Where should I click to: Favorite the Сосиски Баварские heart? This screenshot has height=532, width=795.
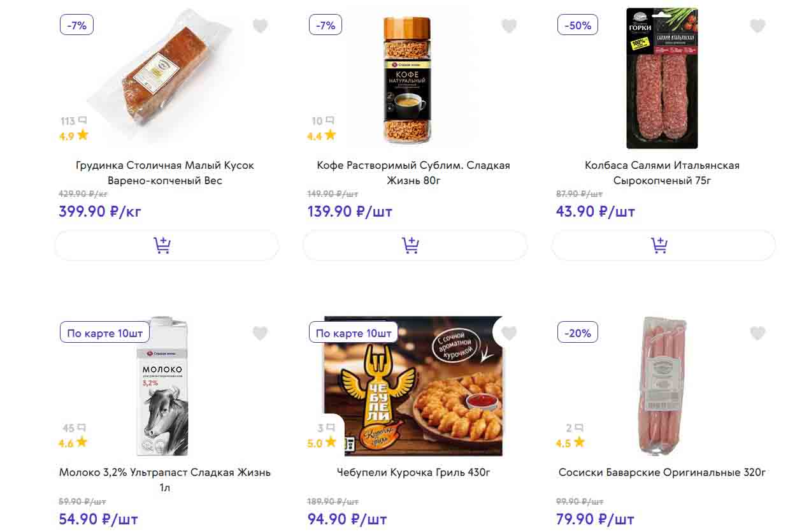[x=757, y=333]
